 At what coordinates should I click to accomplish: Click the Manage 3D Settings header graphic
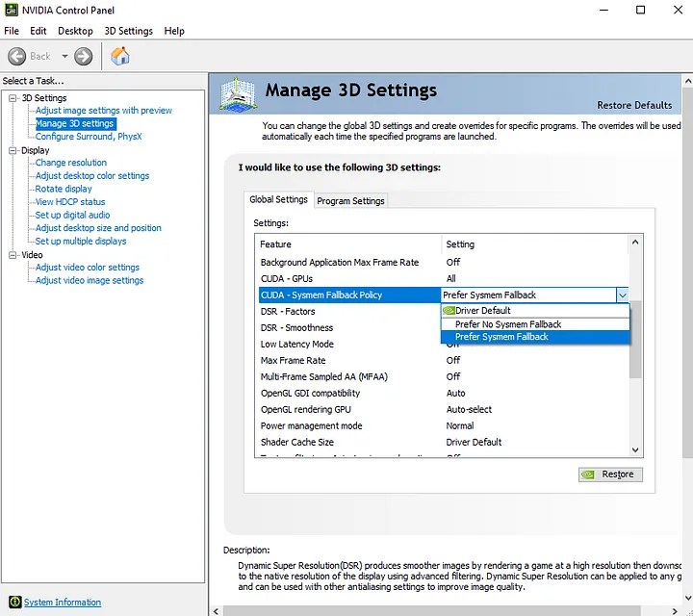point(238,93)
